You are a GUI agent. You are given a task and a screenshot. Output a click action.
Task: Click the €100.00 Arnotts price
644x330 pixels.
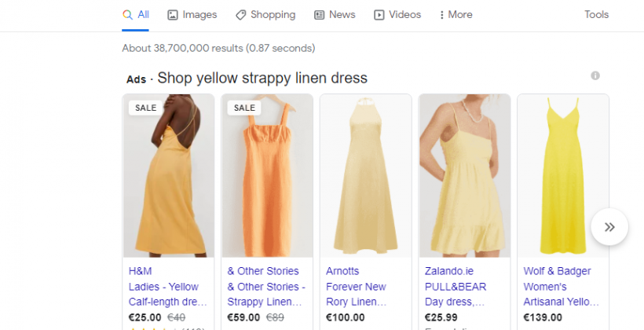(x=346, y=317)
